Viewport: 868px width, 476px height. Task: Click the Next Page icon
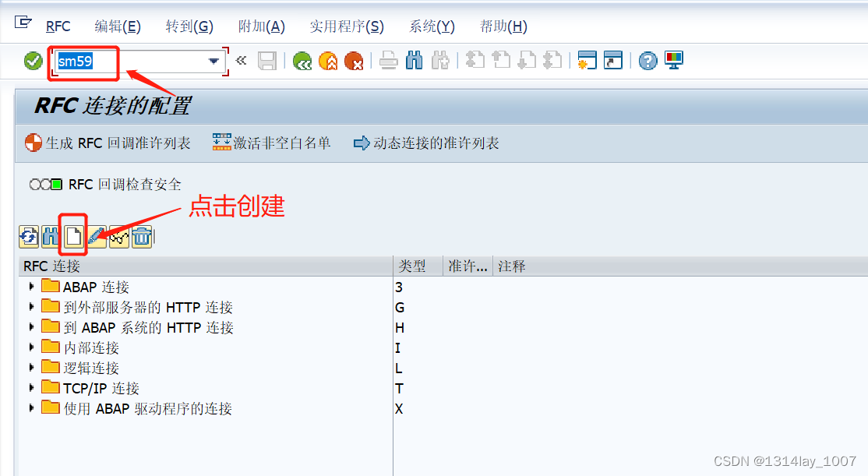[527, 60]
